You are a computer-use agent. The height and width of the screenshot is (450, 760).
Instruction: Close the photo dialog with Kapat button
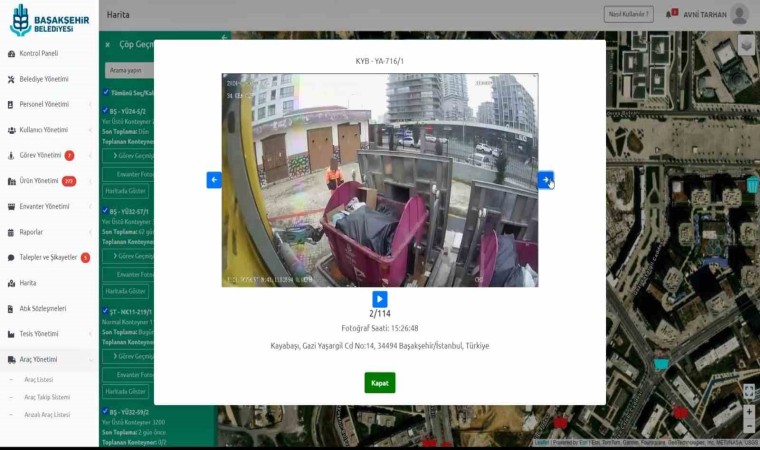tap(380, 383)
